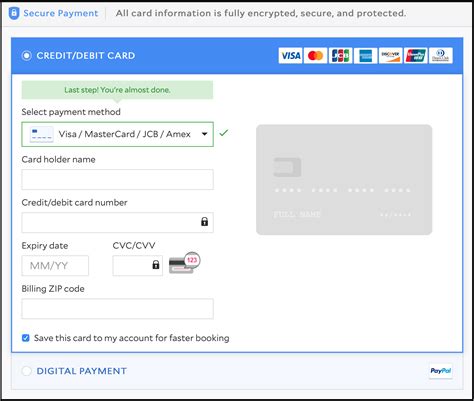
Task: Click the CVC/CVV label
Action: pyautogui.click(x=134, y=246)
